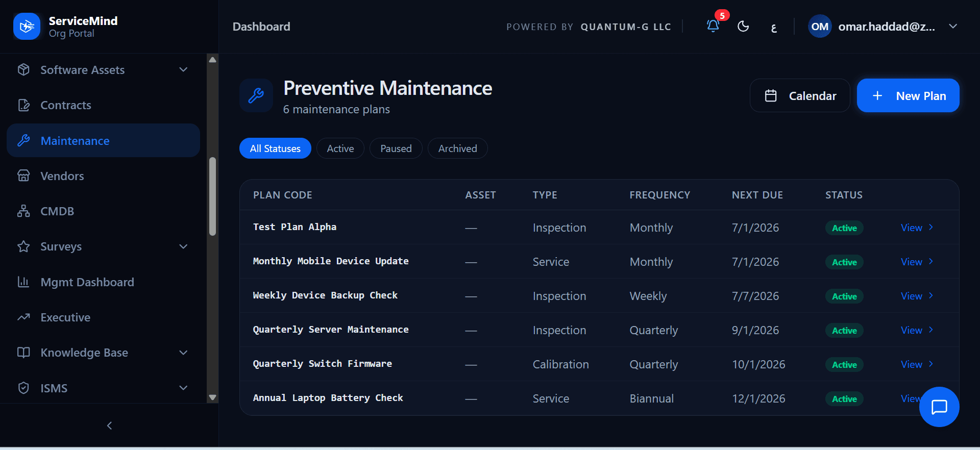The image size is (980, 450).
Task: Collapse sidebar with left chevron
Action: (x=109, y=426)
